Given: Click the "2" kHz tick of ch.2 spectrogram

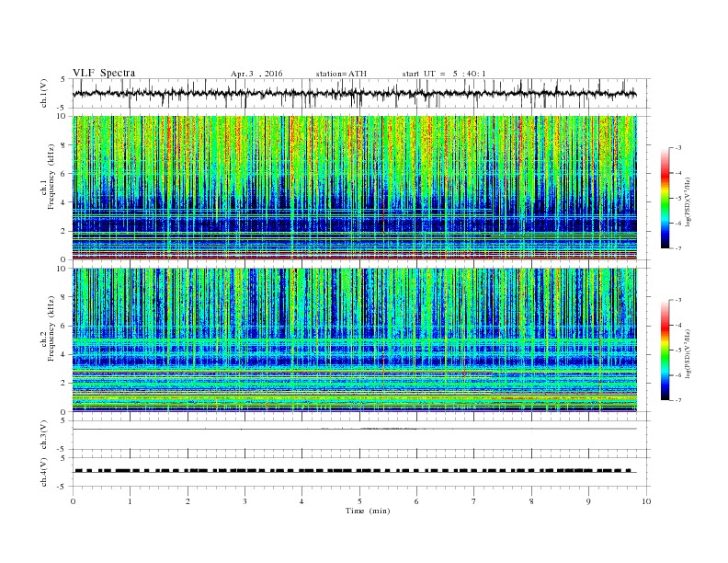Looking at the screenshot, I should coord(64,384).
